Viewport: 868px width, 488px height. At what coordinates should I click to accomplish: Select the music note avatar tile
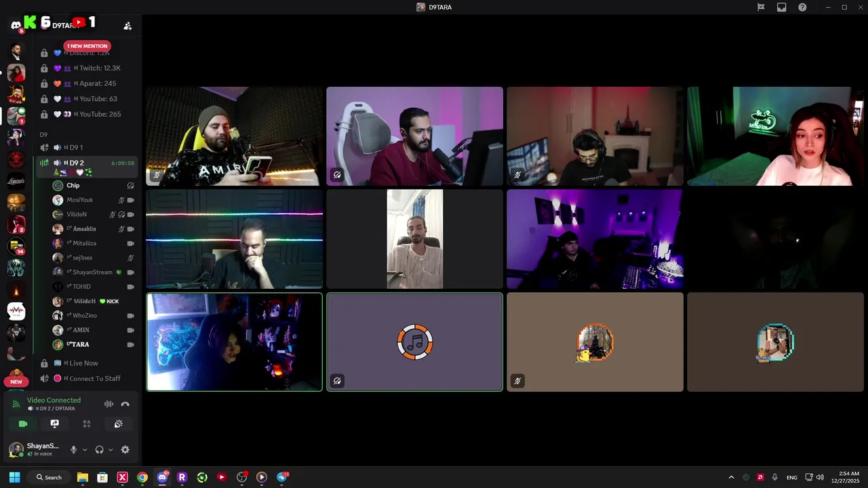(415, 342)
